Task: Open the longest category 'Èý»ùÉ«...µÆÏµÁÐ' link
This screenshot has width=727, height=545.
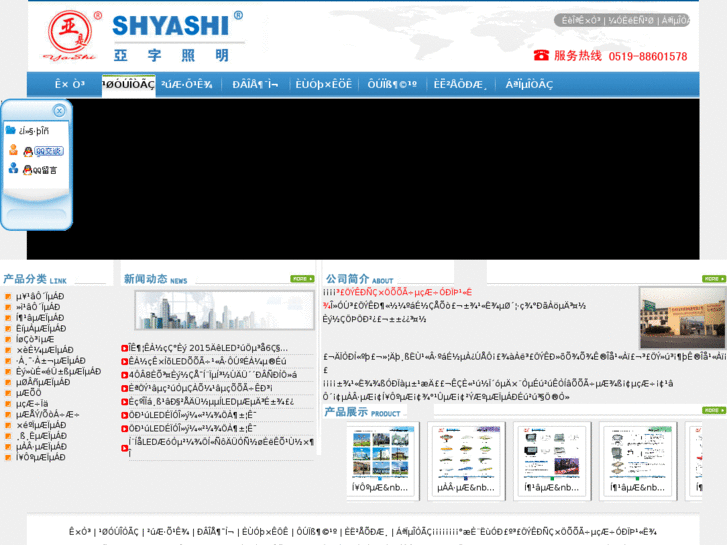Action: [x=58, y=372]
